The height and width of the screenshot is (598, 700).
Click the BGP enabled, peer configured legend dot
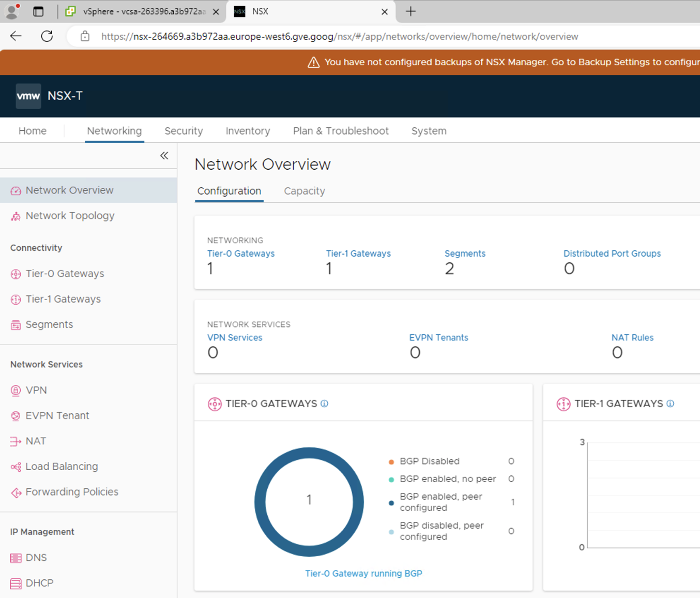tap(391, 503)
